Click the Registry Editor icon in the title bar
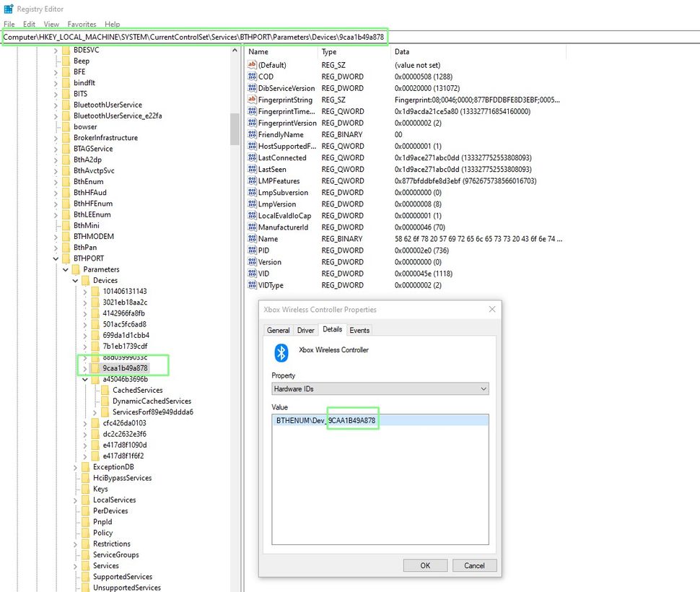The height and width of the screenshot is (592, 700). pos(7,8)
